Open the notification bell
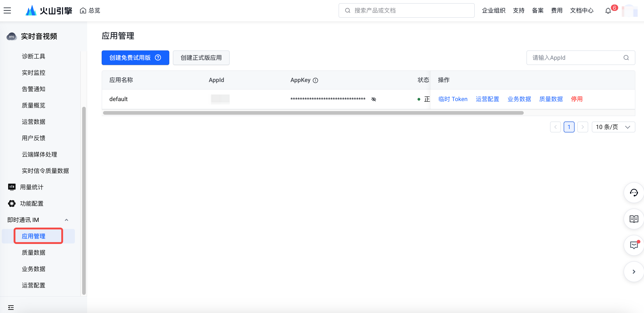The image size is (644, 313). (x=608, y=11)
